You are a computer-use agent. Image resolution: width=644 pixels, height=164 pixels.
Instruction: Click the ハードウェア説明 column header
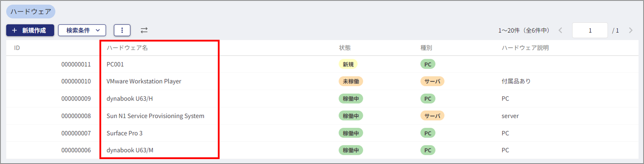tap(525, 48)
